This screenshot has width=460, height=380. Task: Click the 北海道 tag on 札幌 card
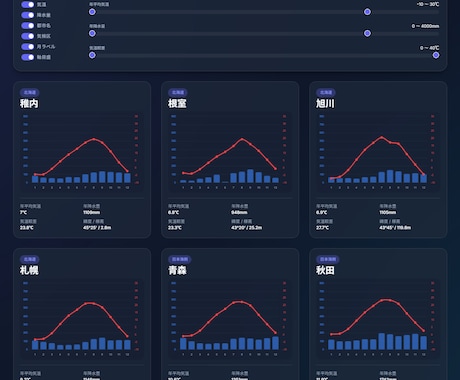[x=30, y=259]
